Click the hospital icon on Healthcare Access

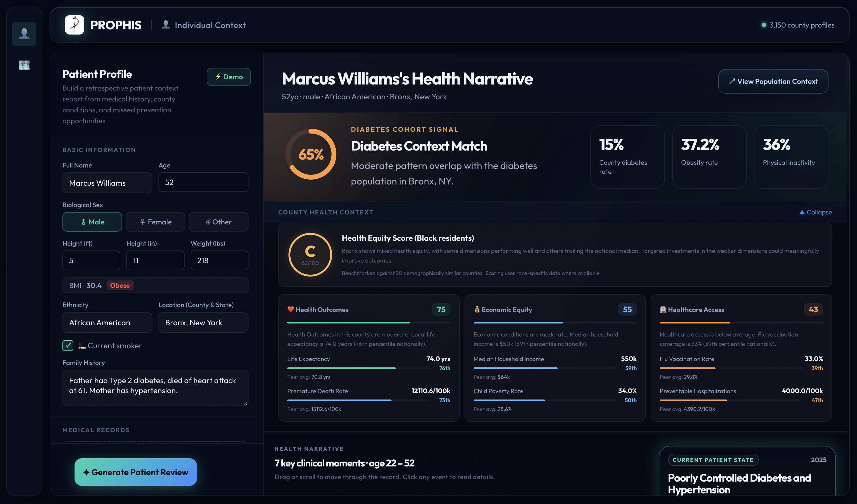pyautogui.click(x=663, y=309)
